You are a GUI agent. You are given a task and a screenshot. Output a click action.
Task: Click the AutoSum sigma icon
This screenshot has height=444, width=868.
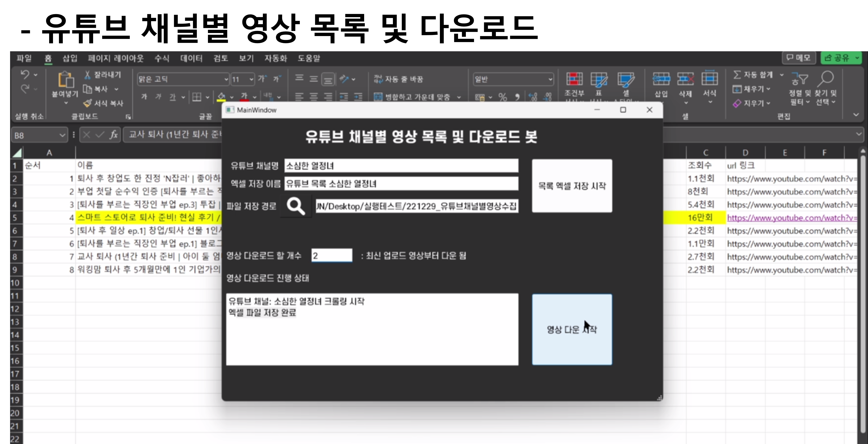[737, 74]
